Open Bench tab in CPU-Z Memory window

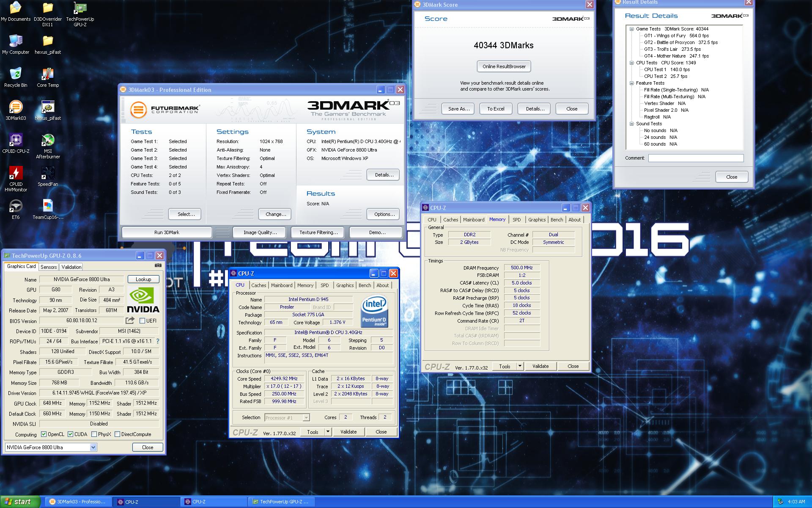(557, 220)
